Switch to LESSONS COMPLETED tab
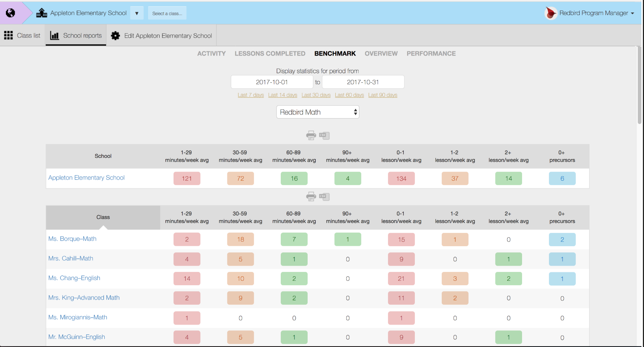This screenshot has height=347, width=644. coord(270,53)
